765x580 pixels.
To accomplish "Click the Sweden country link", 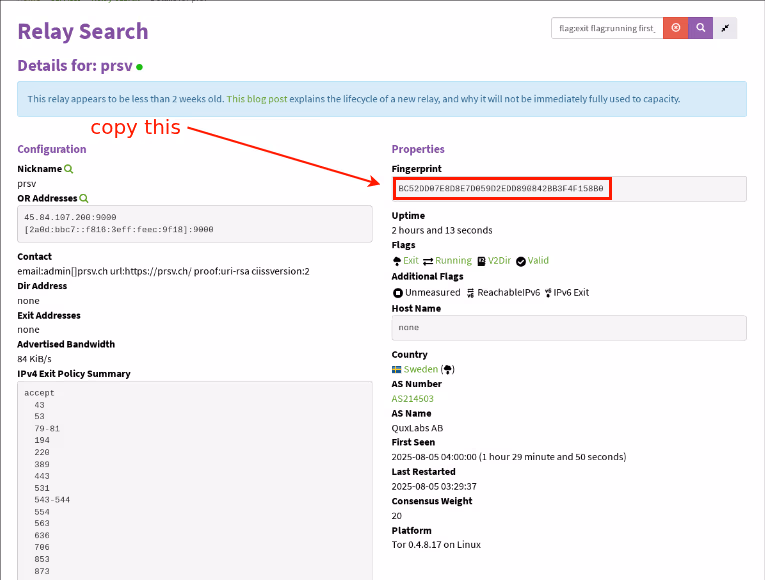I will (x=421, y=369).
